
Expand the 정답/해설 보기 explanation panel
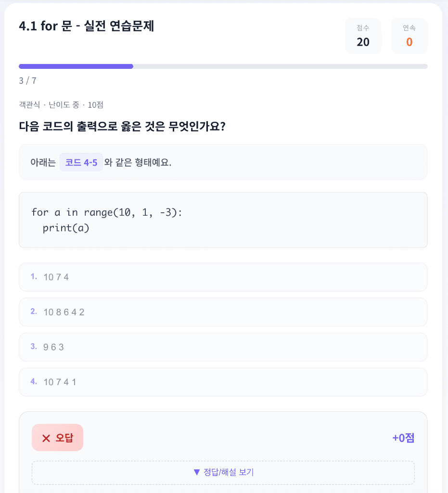[223, 472]
